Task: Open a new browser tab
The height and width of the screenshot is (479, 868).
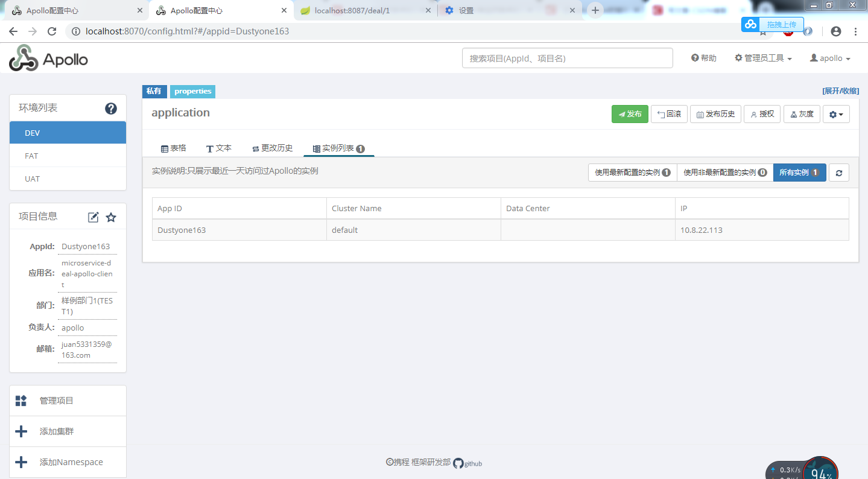Action: pos(595,10)
